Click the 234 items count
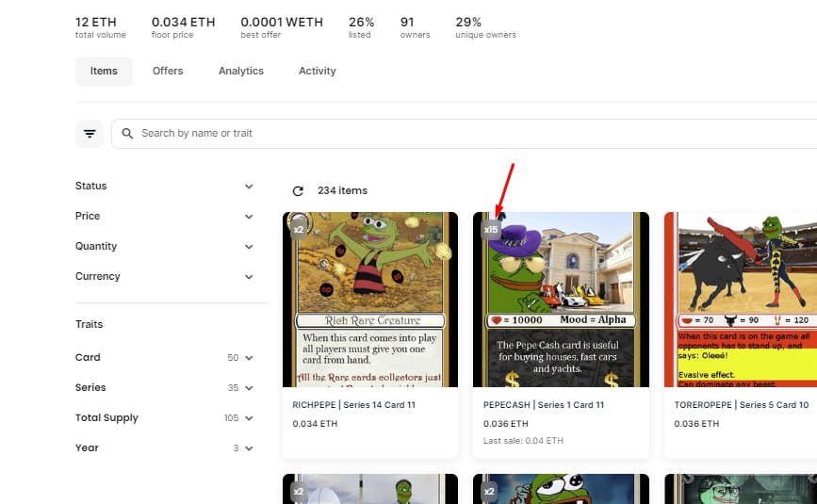Screen dimensions: 817x504 pyautogui.click(x=342, y=191)
